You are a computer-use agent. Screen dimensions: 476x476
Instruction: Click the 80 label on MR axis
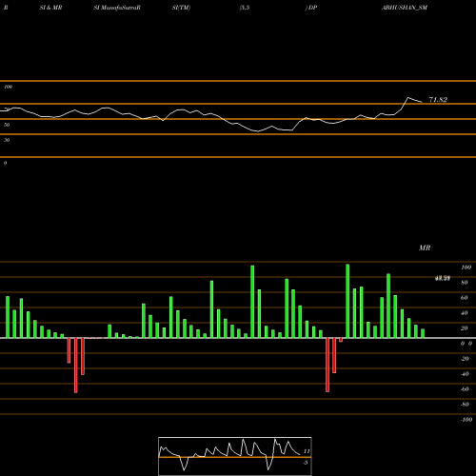(465, 283)
